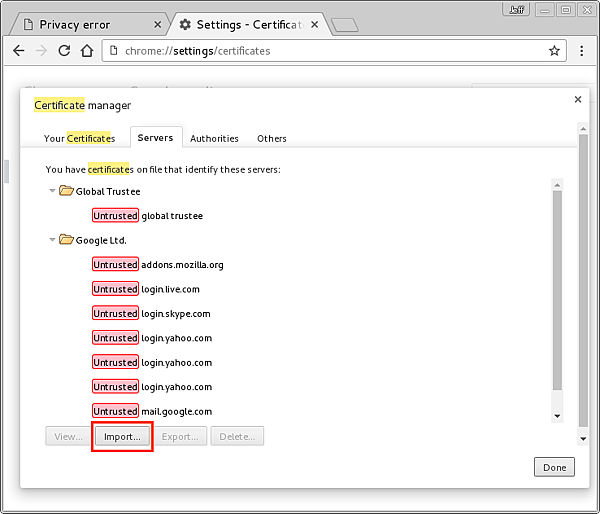Viewport: 600px width, 514px height.
Task: Select the Settings - Certificates browser tab
Action: pos(249,25)
